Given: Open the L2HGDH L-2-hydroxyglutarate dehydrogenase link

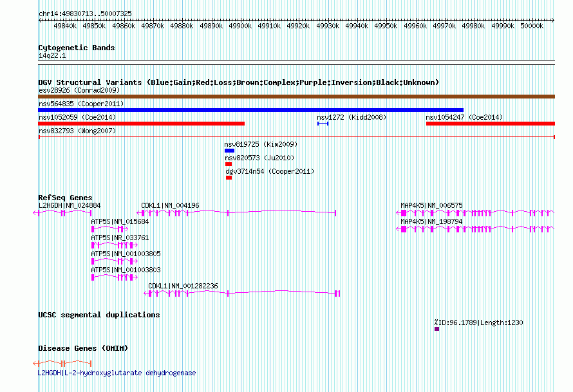Looking at the screenshot, I should [x=117, y=373].
